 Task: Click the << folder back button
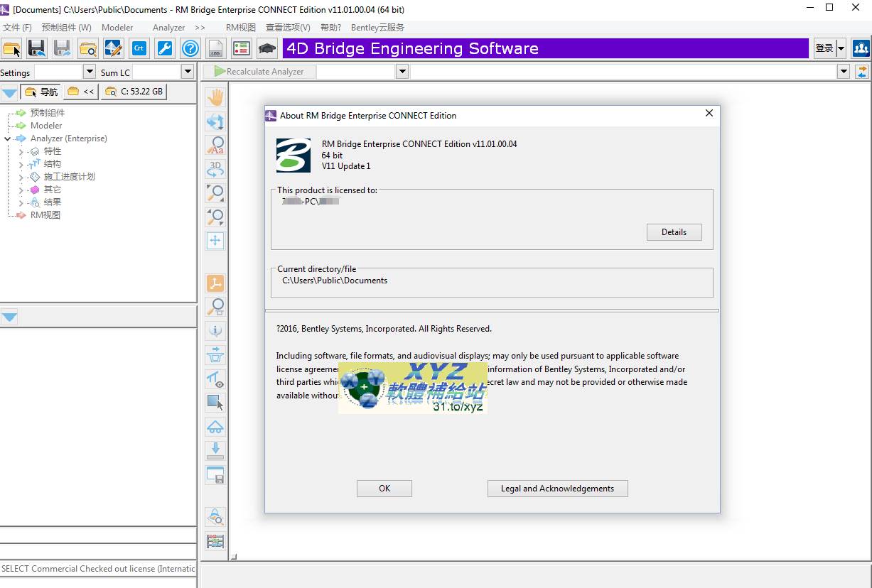pyautogui.click(x=80, y=92)
